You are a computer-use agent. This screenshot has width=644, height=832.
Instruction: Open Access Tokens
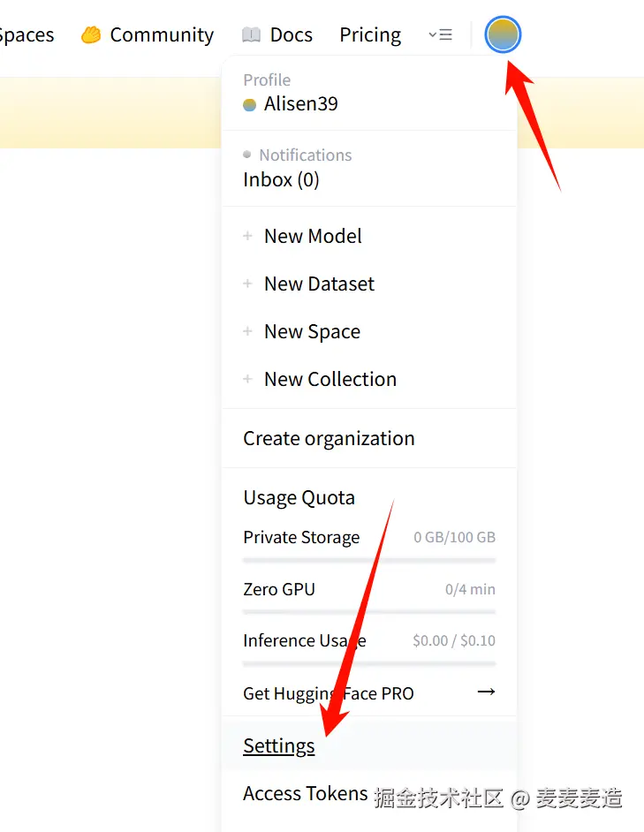pos(305,793)
